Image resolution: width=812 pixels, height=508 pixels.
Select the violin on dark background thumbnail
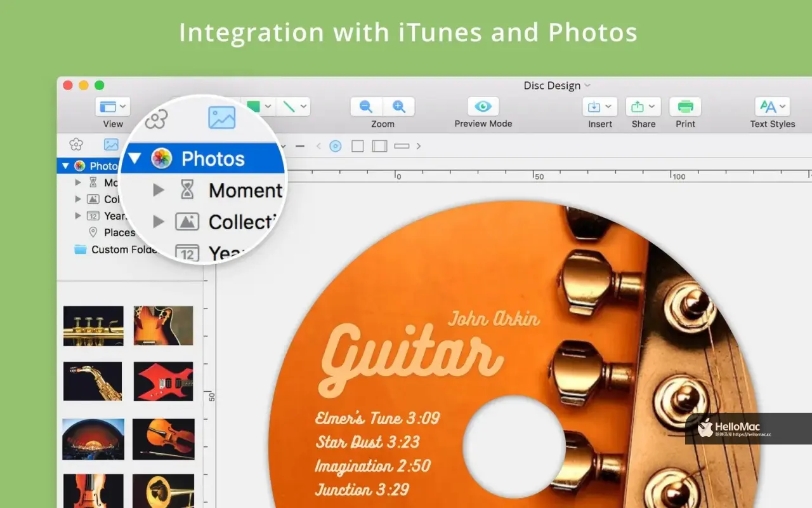point(163,439)
